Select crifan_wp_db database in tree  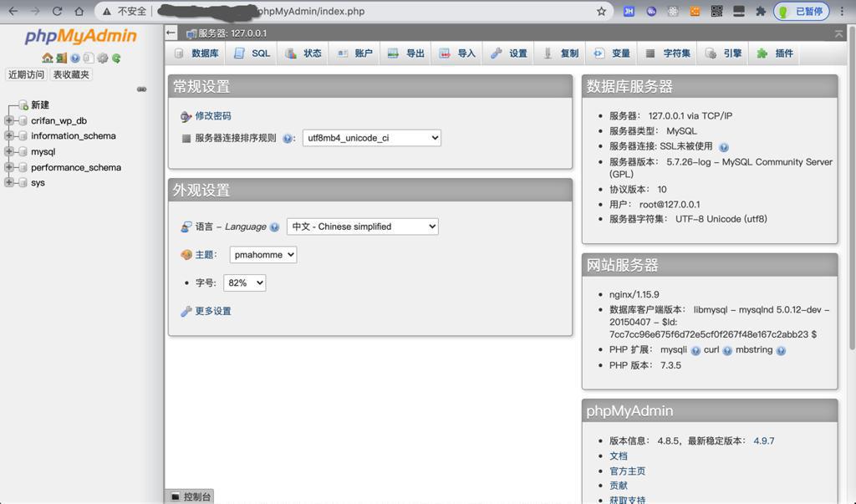click(59, 120)
